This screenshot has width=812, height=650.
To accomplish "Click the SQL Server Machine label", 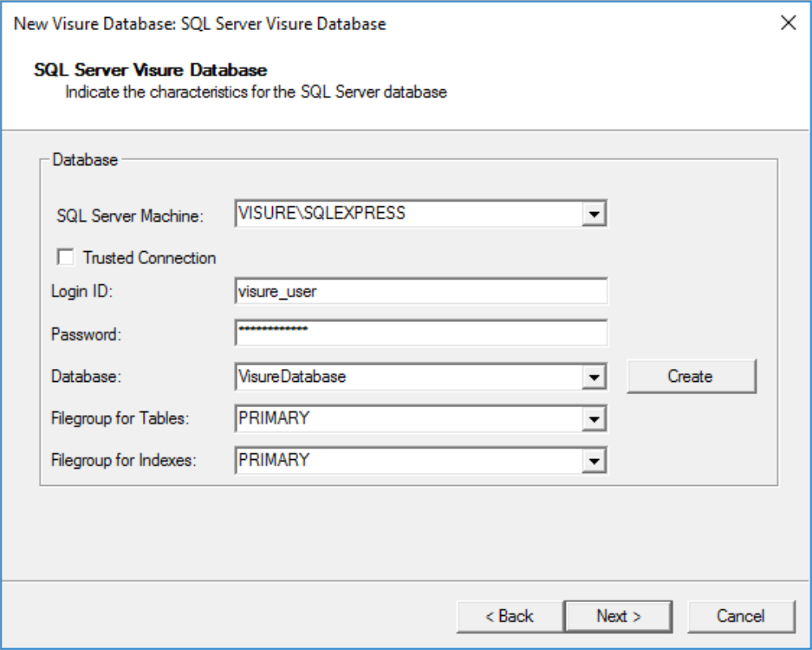I will point(130,215).
